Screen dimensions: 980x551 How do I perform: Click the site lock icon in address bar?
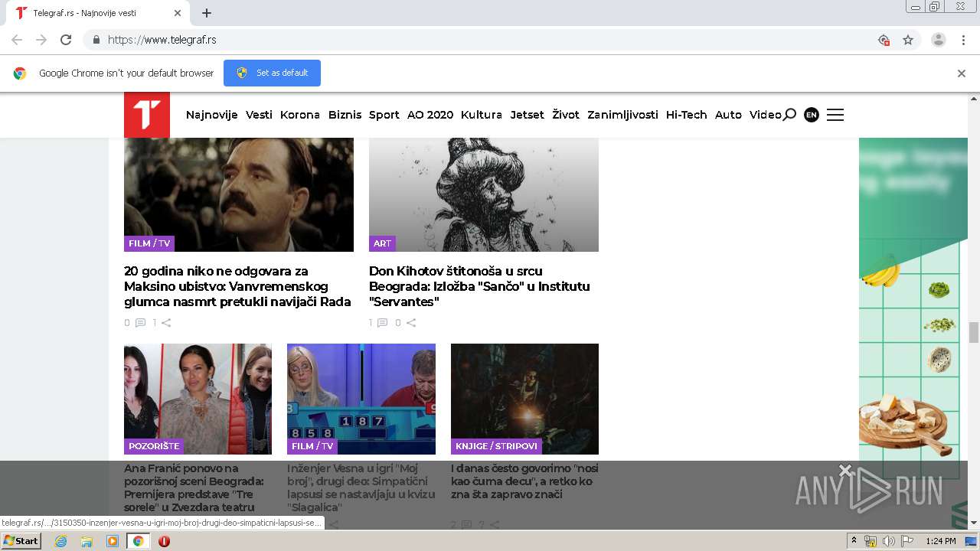click(96, 40)
